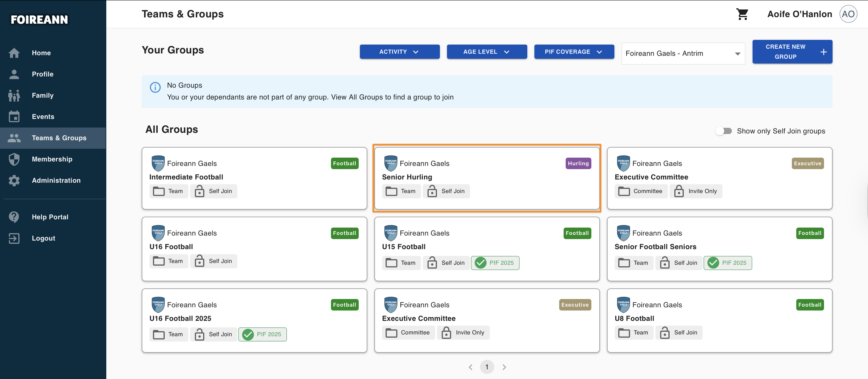Click the Membership shield icon
The height and width of the screenshot is (379, 868).
(x=14, y=159)
